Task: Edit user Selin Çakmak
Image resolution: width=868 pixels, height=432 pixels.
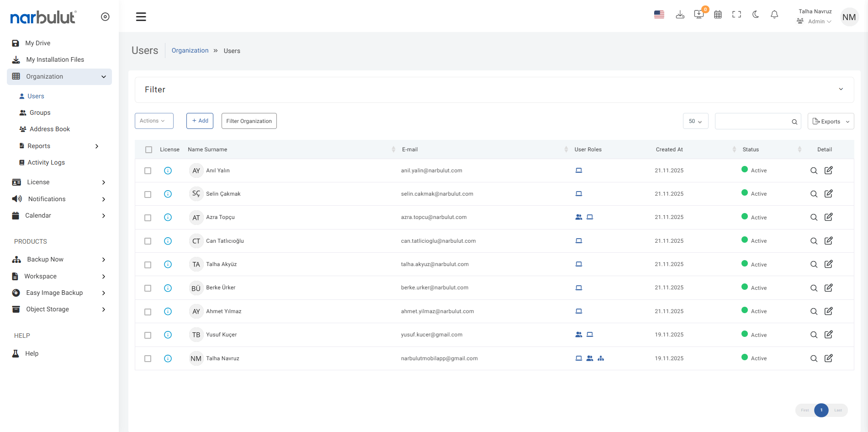Action: [828, 194]
